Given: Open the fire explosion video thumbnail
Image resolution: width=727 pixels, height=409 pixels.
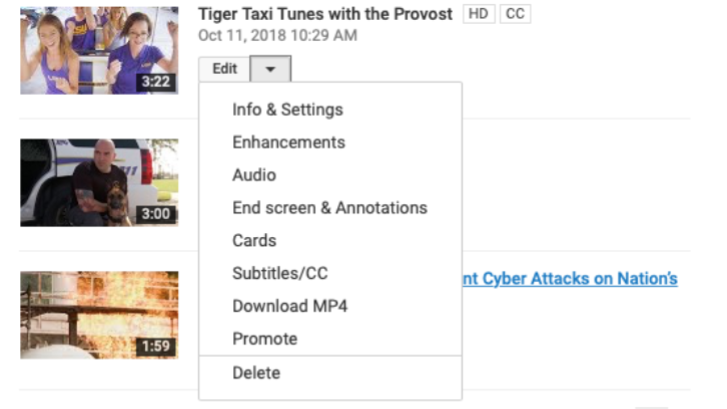Looking at the screenshot, I should (99, 315).
